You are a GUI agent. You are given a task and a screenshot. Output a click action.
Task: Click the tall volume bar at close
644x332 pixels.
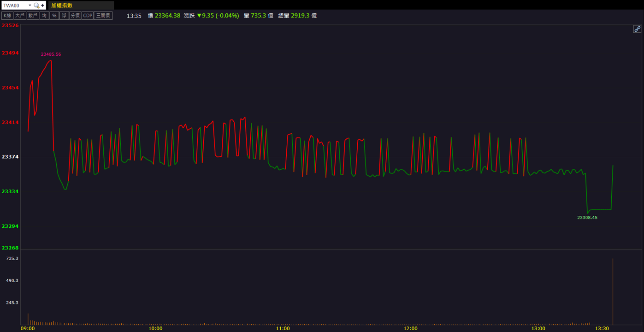pyautogui.click(x=613, y=291)
